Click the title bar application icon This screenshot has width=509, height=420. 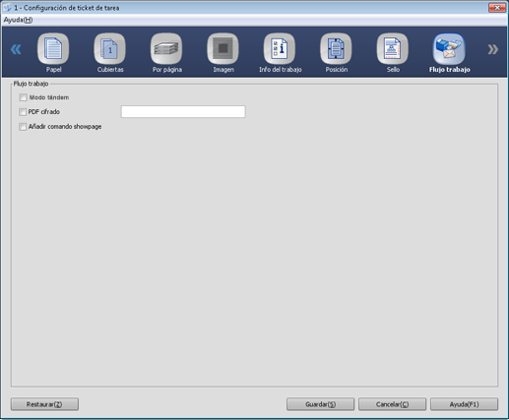7,8
